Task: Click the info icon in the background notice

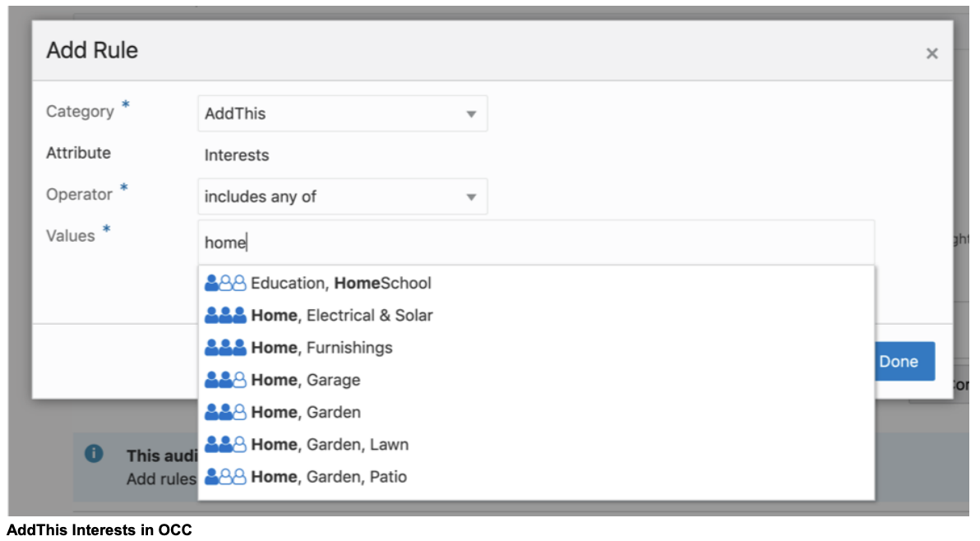Action: pos(94,454)
